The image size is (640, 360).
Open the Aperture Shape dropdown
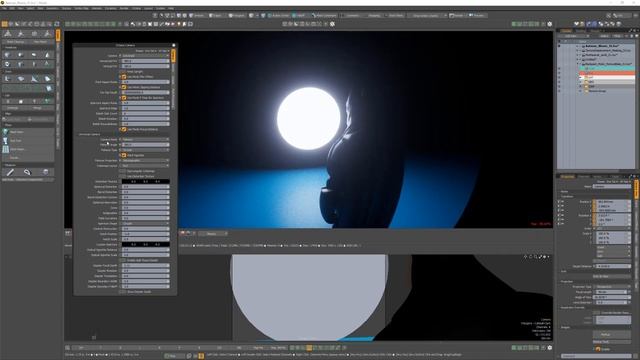coord(145,223)
